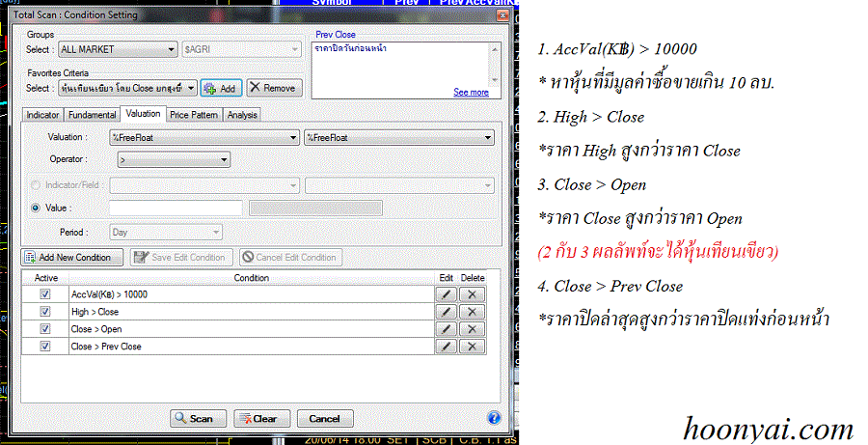The image size is (868, 445).
Task: Click Cancel Edit Condition button
Action: pyautogui.click(x=290, y=257)
